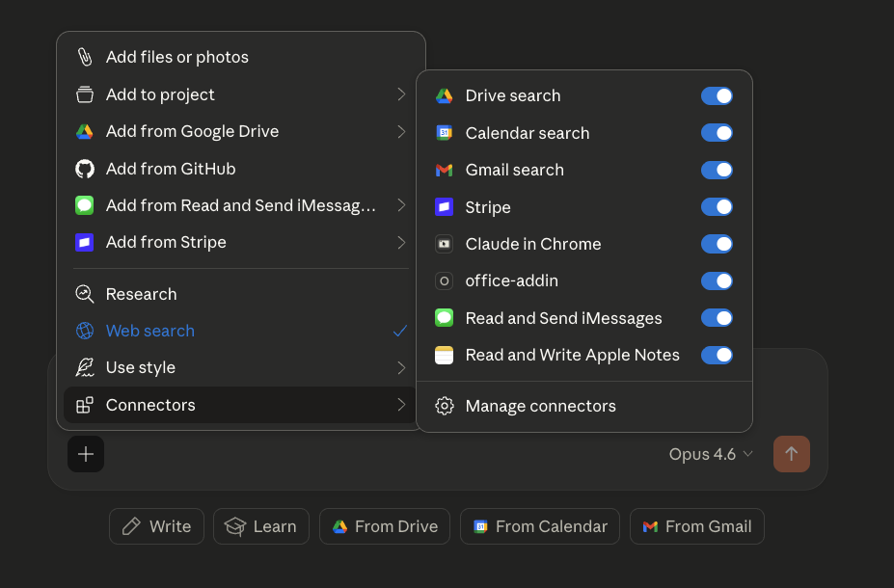Disable the Drive search toggle
The height and width of the screenshot is (588, 894).
pyautogui.click(x=716, y=95)
